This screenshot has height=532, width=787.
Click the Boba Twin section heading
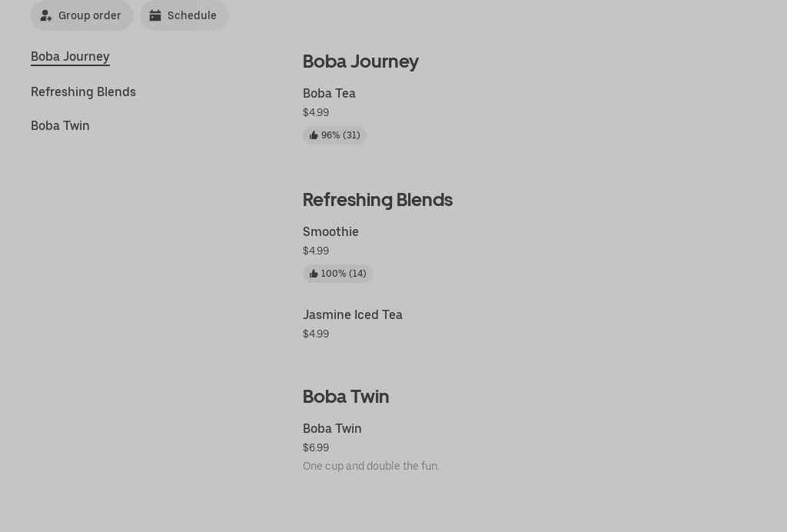(346, 397)
